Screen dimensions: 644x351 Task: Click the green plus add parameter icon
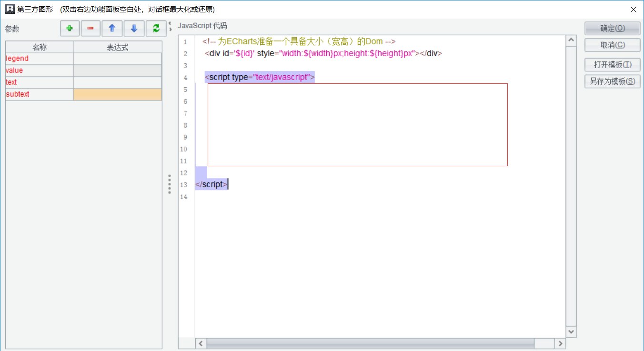point(70,29)
